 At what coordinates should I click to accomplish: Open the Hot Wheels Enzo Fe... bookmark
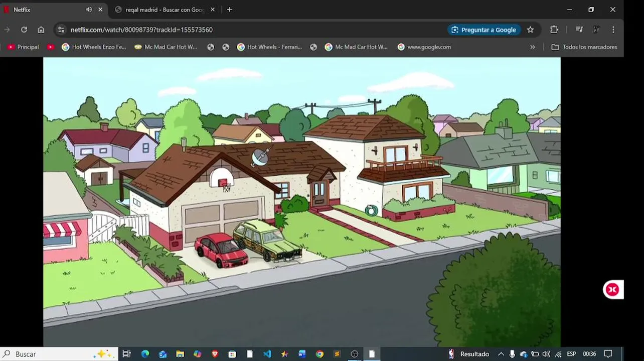(x=94, y=47)
